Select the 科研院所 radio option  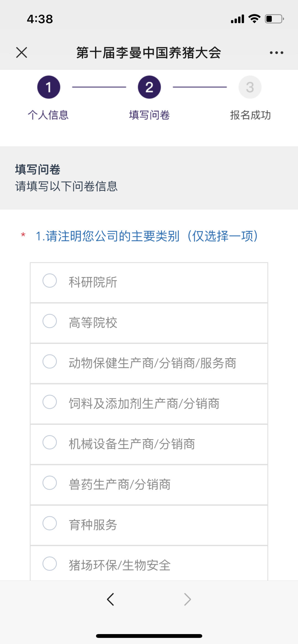coord(50,281)
